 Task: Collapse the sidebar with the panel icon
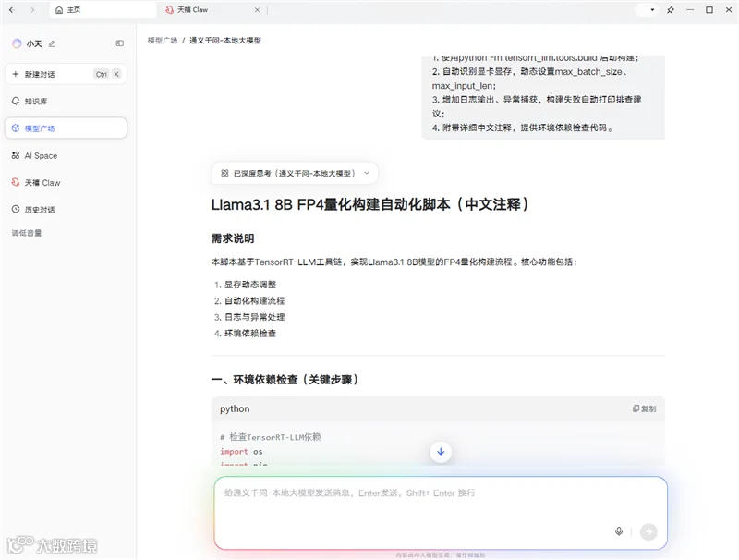120,43
